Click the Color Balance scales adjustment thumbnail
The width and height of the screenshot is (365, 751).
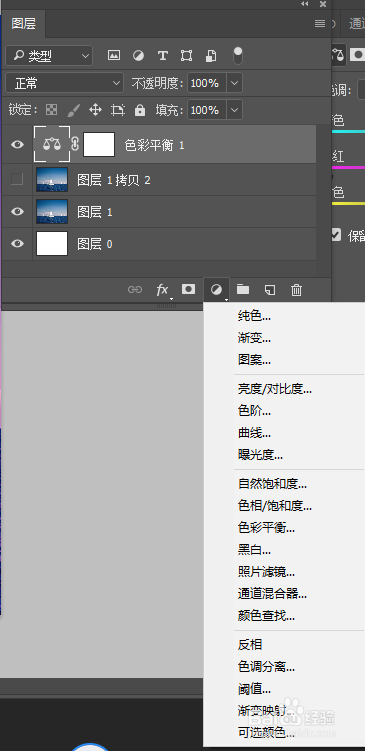click(x=52, y=144)
